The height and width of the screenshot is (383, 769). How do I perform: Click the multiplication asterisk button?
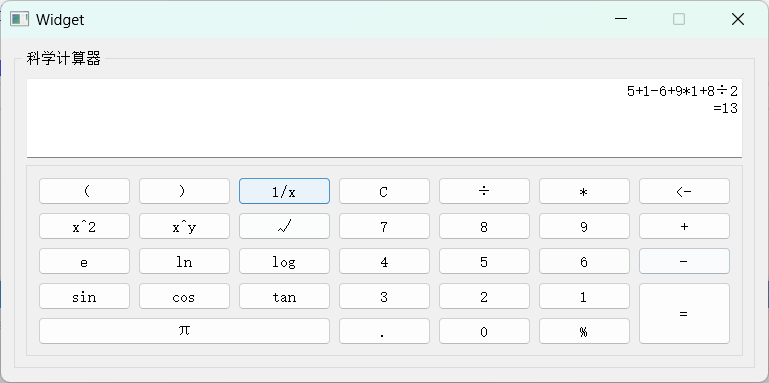[x=584, y=191]
